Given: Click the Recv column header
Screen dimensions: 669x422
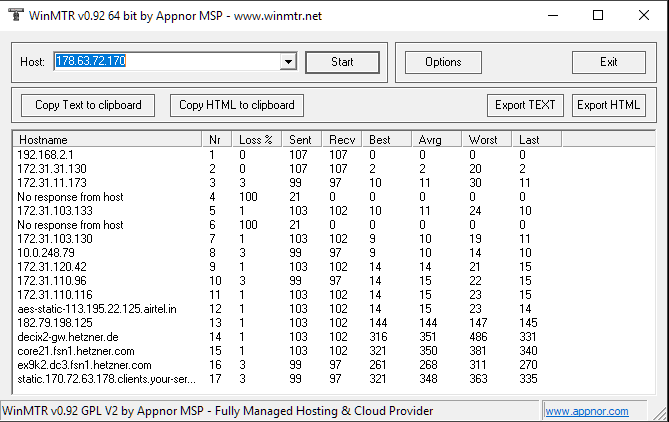Looking at the screenshot, I should (342, 140).
